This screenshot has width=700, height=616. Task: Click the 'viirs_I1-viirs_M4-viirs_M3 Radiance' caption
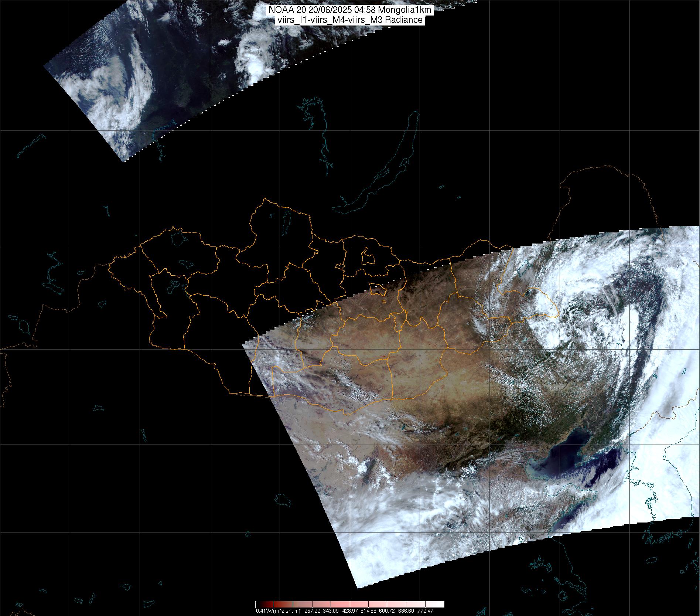coord(349,20)
